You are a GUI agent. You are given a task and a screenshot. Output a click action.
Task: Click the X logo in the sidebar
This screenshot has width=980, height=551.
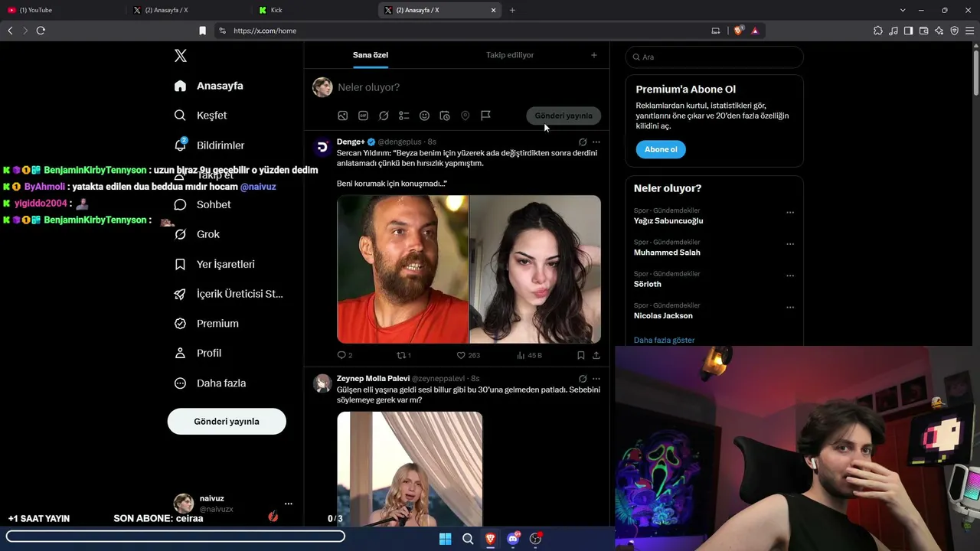point(181,56)
